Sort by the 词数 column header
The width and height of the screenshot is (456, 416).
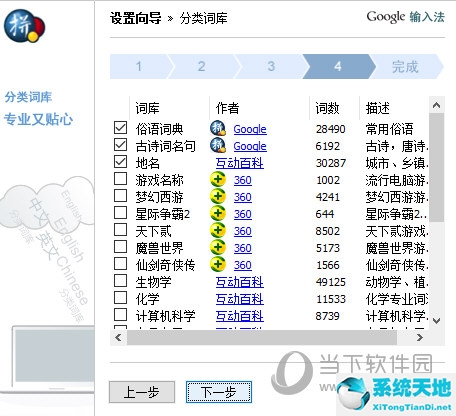334,108
